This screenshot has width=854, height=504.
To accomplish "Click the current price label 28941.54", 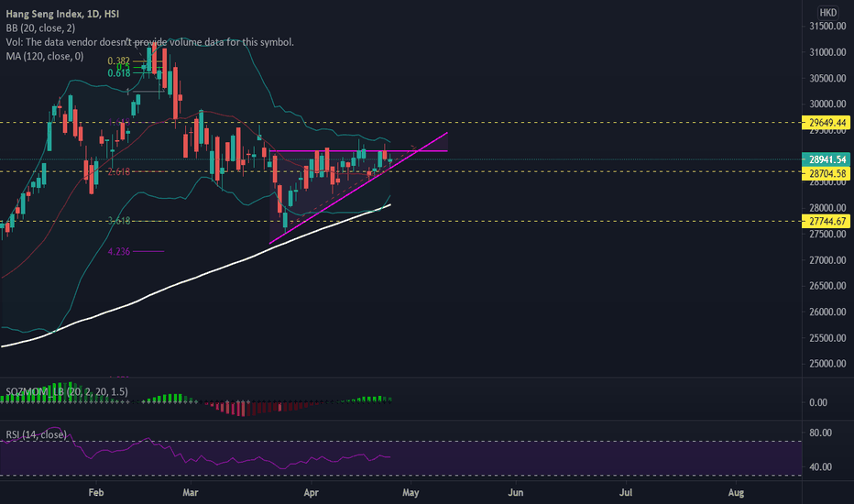I will coord(827,159).
